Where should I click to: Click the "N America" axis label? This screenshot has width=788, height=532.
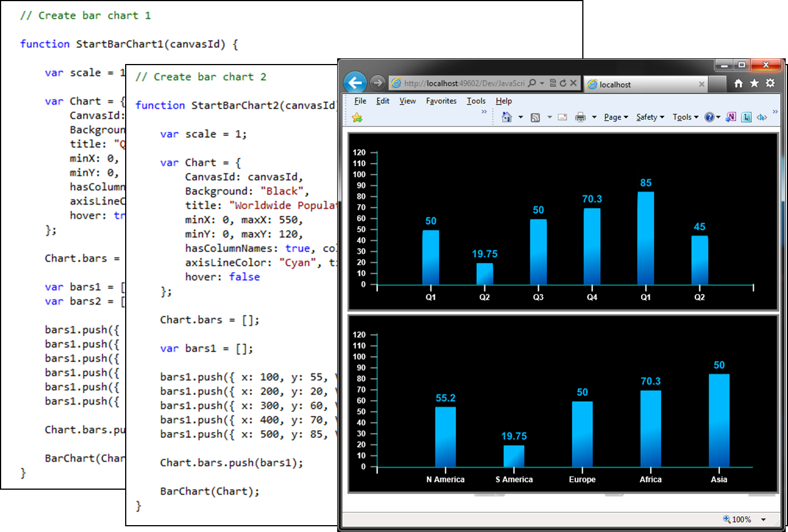(445, 479)
